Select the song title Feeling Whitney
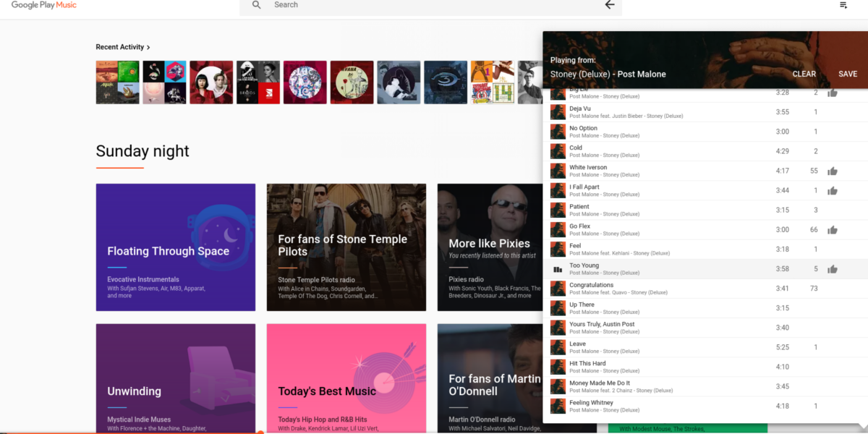Viewport: 868px width, 434px height. (x=591, y=402)
